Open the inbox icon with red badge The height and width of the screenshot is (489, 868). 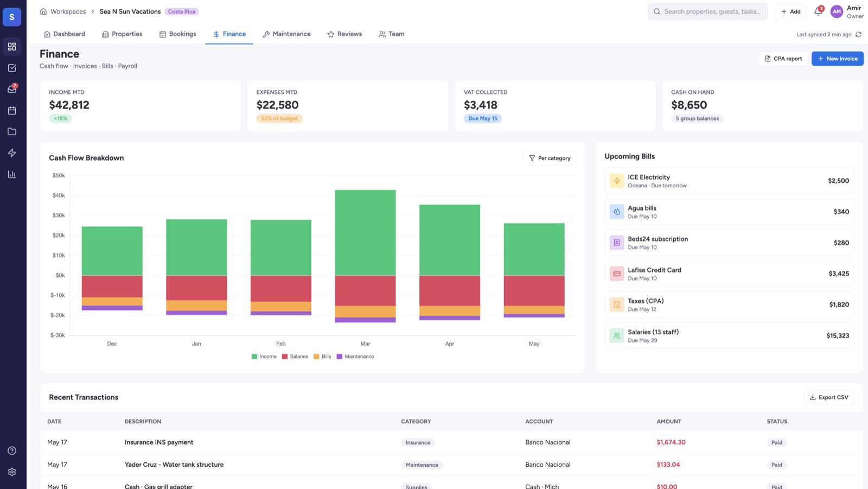click(12, 89)
